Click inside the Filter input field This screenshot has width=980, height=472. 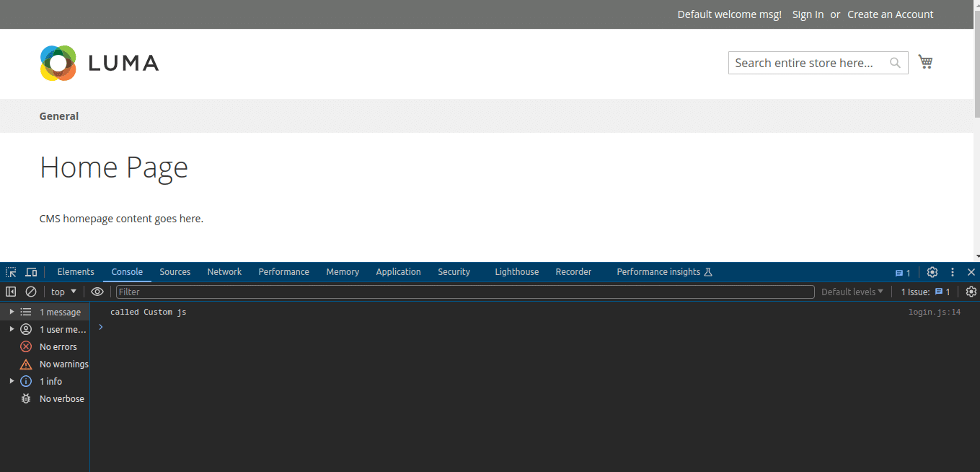click(288, 292)
